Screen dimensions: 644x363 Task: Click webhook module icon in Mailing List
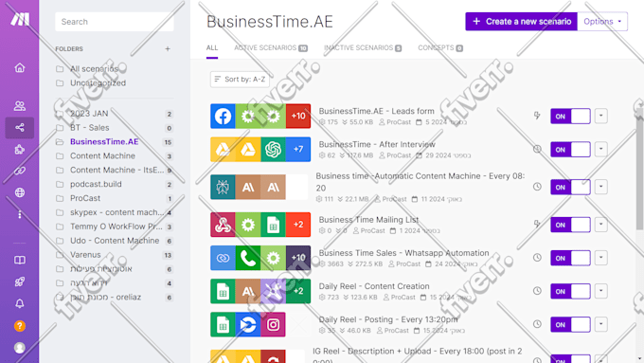pyautogui.click(x=223, y=225)
